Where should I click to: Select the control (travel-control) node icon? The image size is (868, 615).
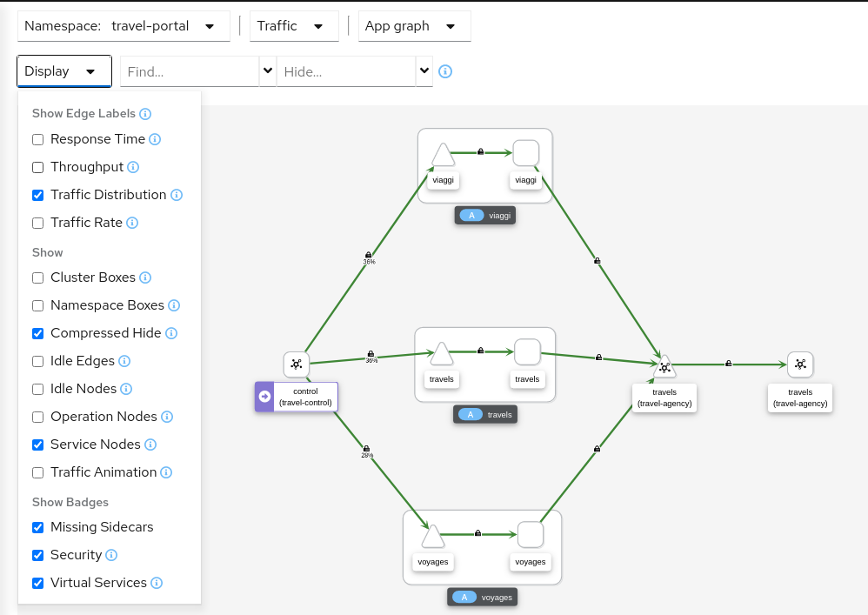pos(296,364)
